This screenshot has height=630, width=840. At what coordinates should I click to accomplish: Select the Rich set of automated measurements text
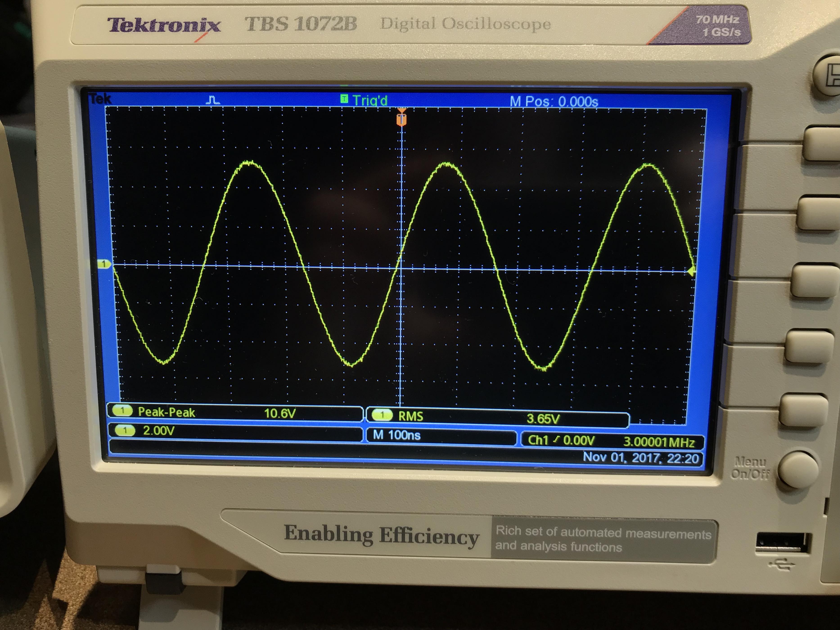pos(603,538)
